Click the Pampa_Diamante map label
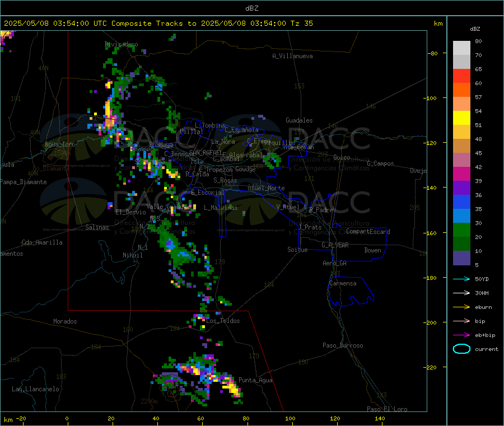504x426 pixels. click(x=24, y=182)
